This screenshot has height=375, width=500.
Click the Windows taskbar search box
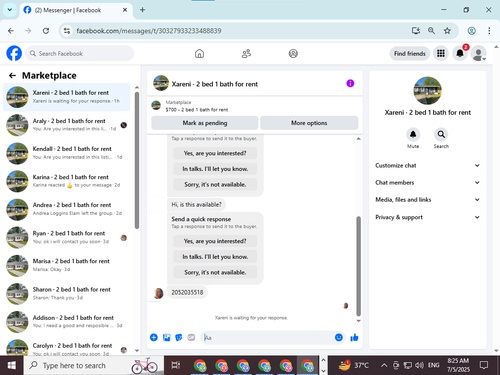pos(94,365)
